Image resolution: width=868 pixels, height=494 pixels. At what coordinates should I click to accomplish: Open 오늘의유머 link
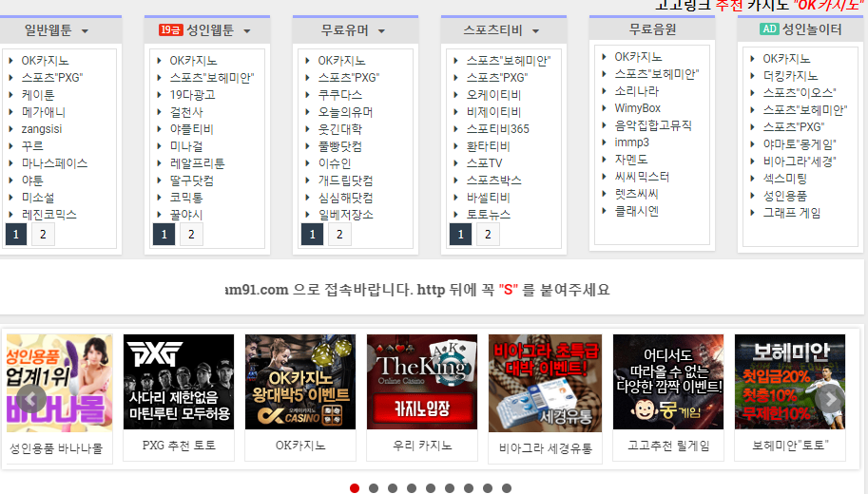[x=345, y=112]
